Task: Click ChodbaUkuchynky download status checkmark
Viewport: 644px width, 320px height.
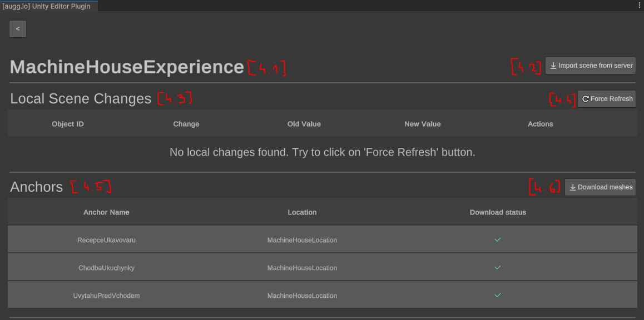Action: (x=498, y=268)
